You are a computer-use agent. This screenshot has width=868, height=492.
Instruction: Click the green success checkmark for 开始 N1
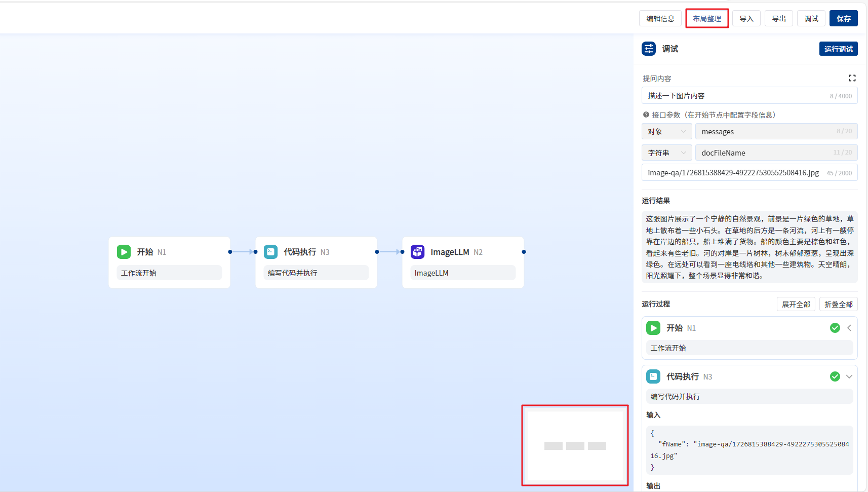tap(835, 328)
